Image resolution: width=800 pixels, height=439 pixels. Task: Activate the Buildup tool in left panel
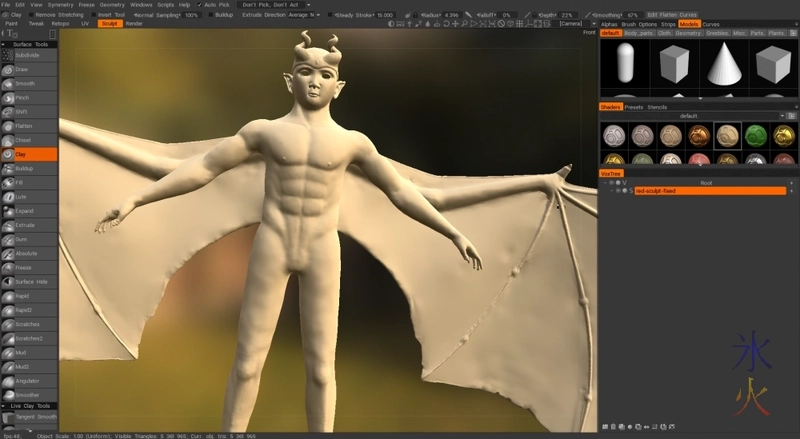point(29,169)
